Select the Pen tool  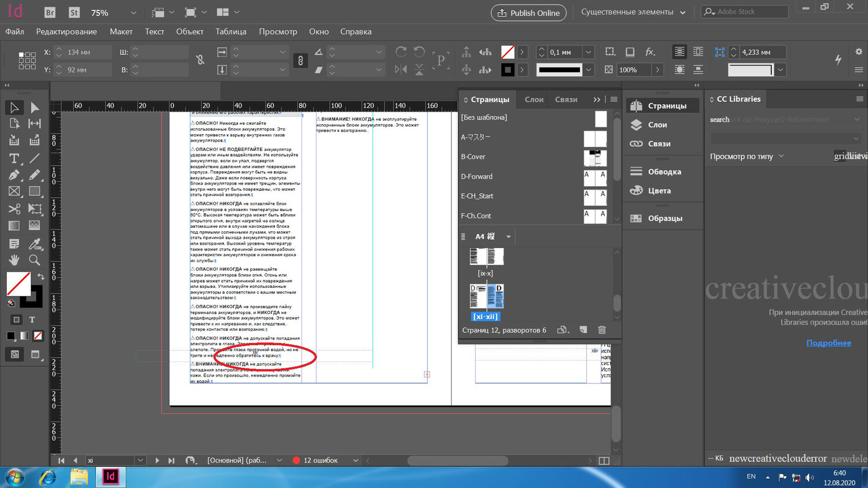[14, 175]
